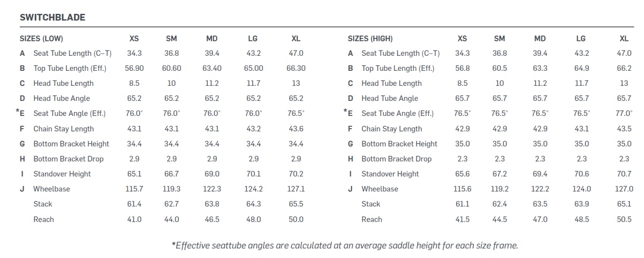Click Wheelbase row label in high table
Screen dimensions: 644x258
(380, 189)
